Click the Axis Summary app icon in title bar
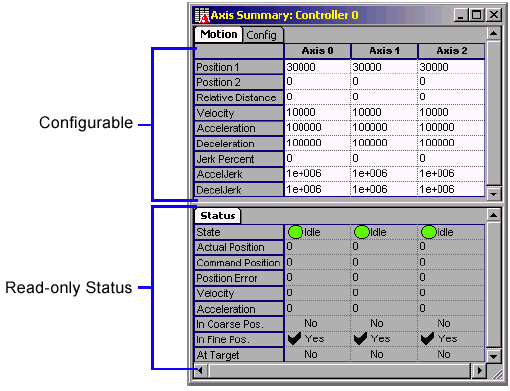Screen dimensions: 510x391 pos(202,15)
